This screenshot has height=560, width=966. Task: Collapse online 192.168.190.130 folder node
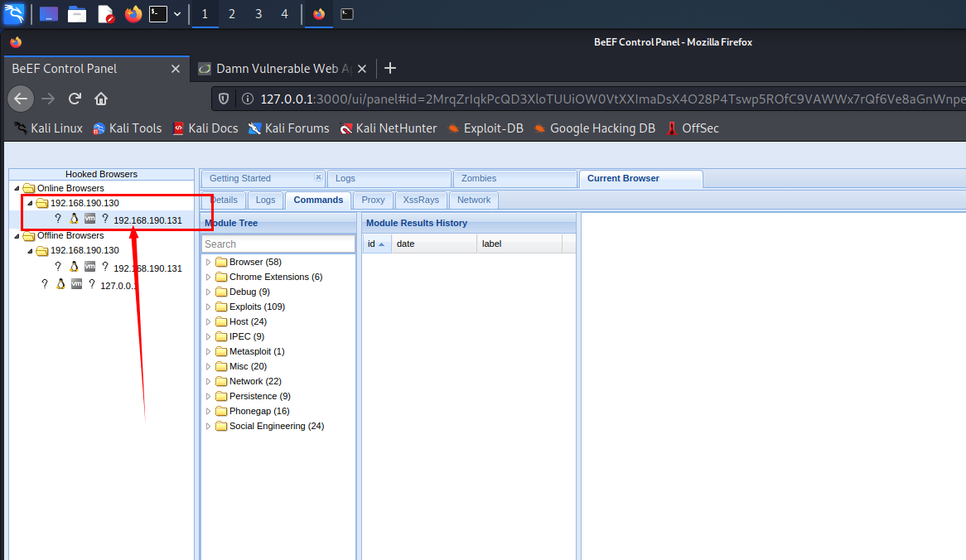point(30,203)
